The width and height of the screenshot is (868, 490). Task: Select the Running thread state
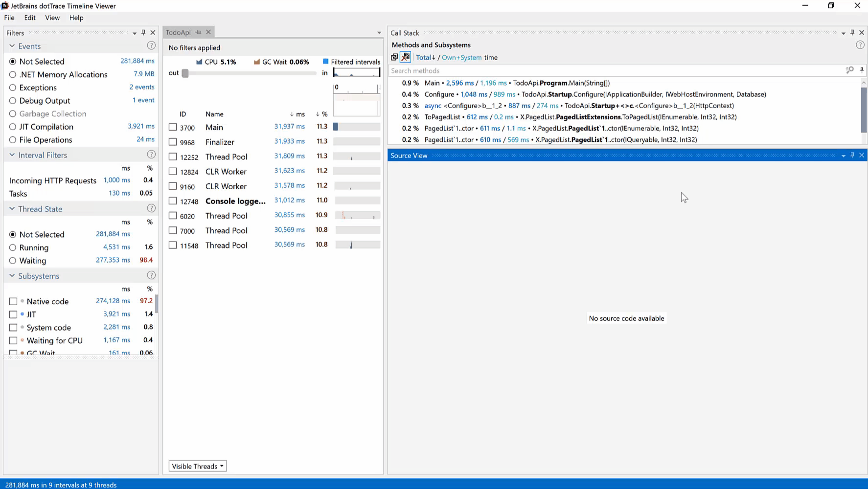13,247
